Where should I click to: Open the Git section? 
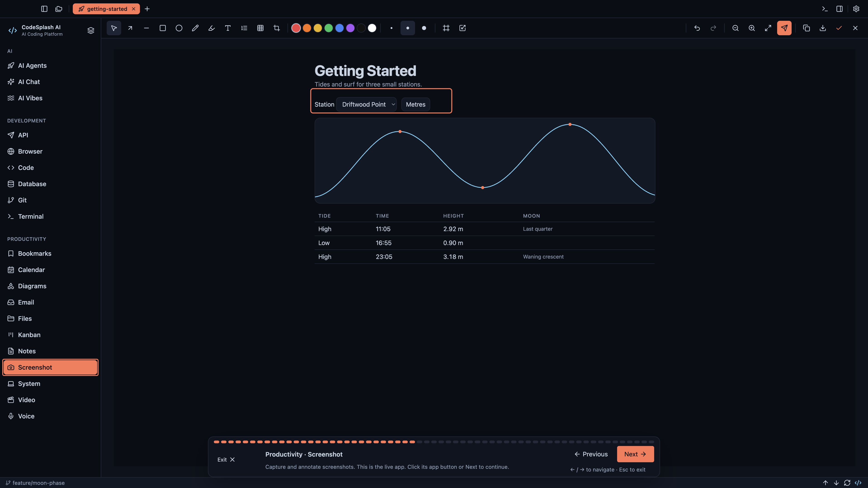pyautogui.click(x=51, y=200)
